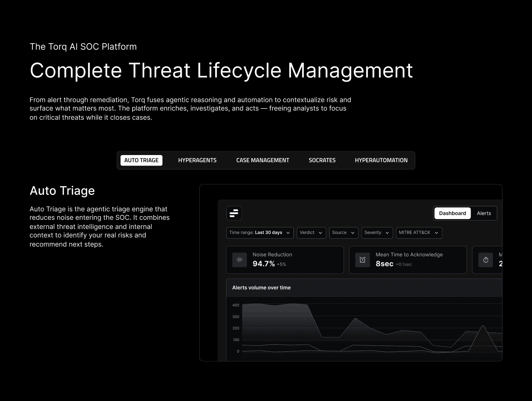Click the Mean Time to Acknowledge label
532x401 pixels.
tap(409, 254)
